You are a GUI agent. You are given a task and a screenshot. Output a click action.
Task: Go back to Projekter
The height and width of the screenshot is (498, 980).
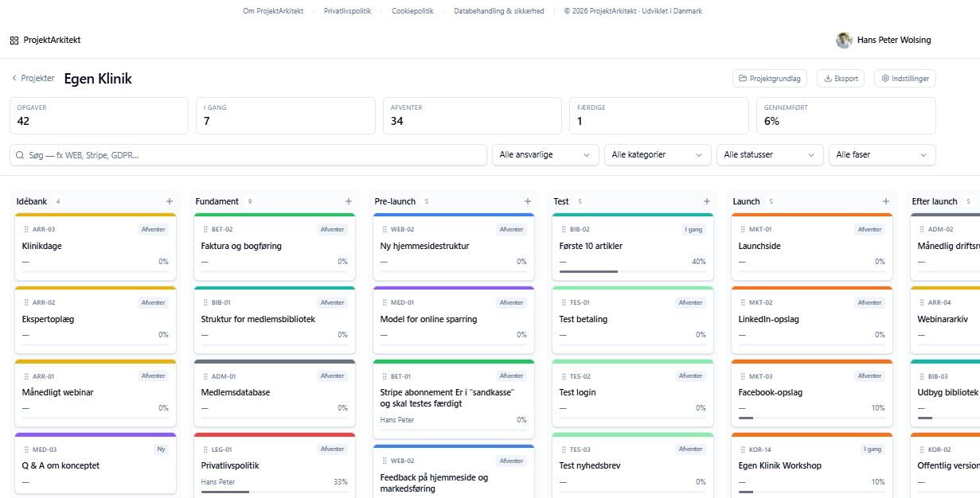(33, 78)
